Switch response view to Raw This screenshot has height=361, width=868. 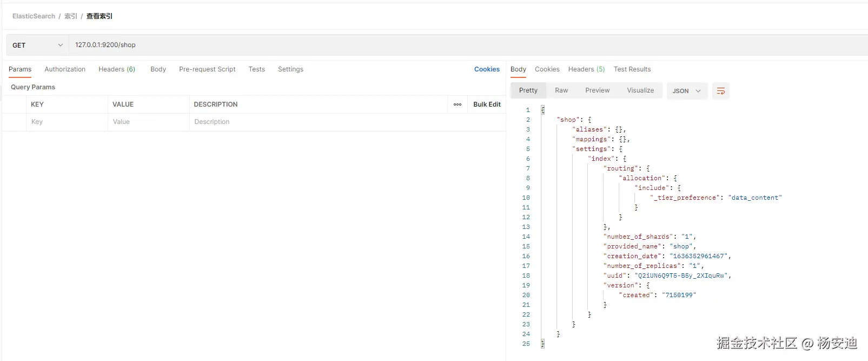(x=561, y=90)
